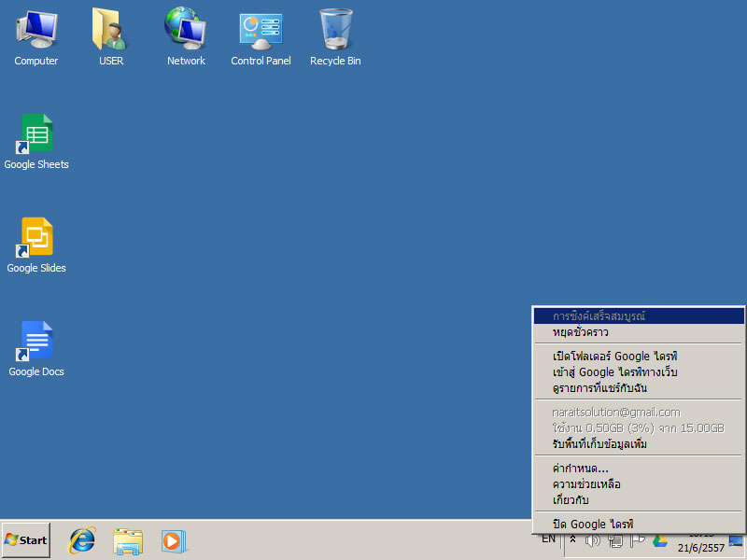Choose ปิด Google ไดรฟ์ to quit

point(639,525)
